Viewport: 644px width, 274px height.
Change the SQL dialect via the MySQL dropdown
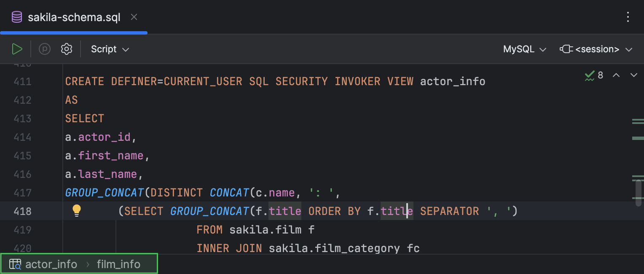524,49
